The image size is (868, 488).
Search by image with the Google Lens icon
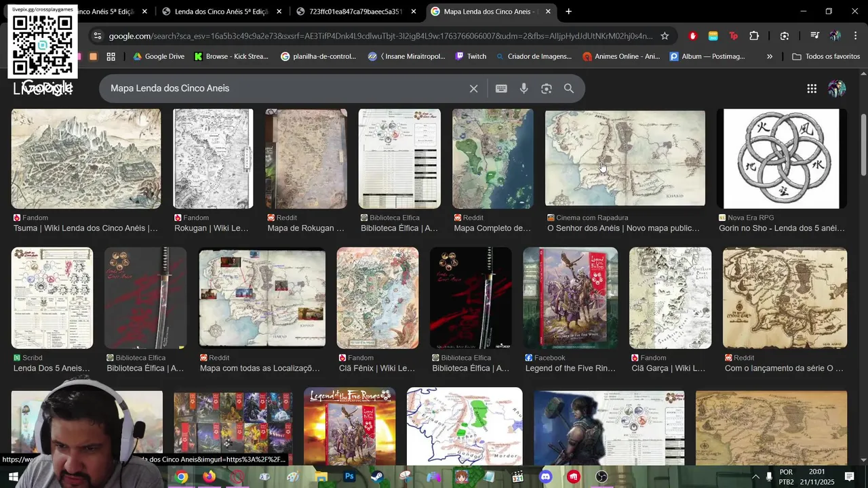pos(547,89)
